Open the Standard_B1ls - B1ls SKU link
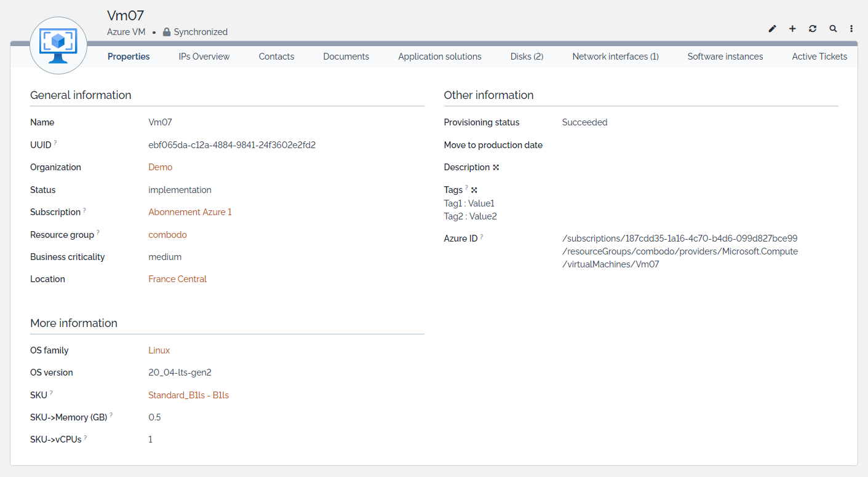The width and height of the screenshot is (868, 477). (x=188, y=395)
